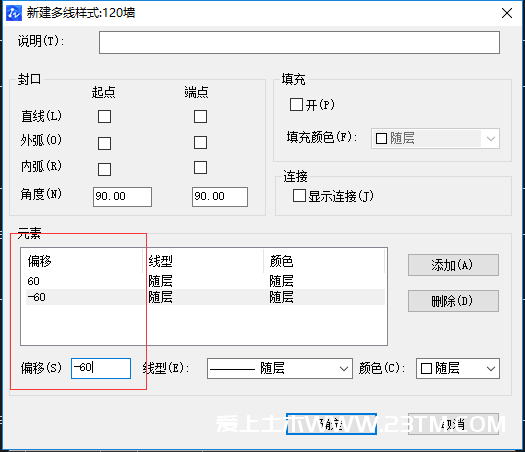Click the 偏移(S) offset input field
Image resolution: width=525 pixels, height=452 pixels.
point(101,368)
